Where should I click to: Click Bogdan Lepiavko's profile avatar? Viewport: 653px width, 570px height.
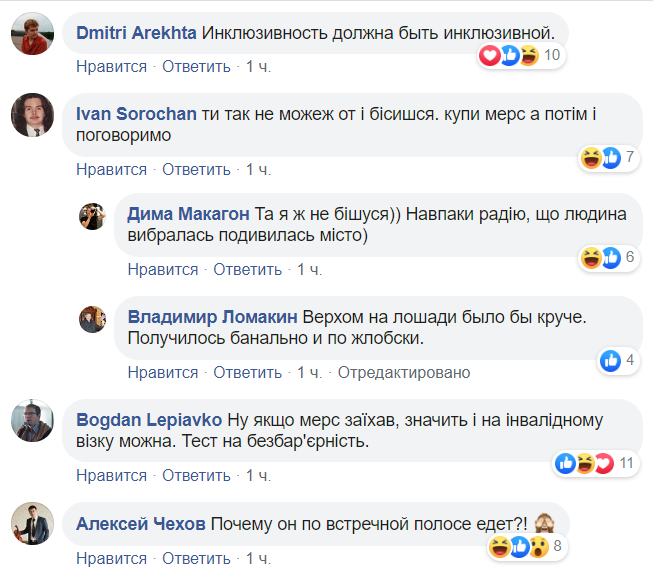click(x=32, y=420)
